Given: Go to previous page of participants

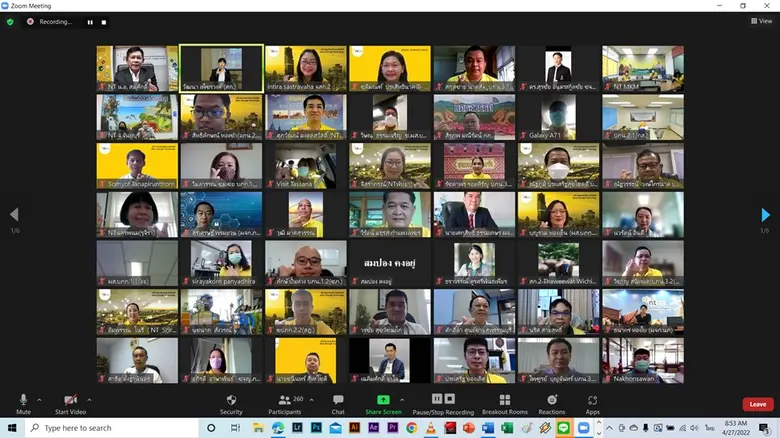Looking at the screenshot, I should 13,215.
